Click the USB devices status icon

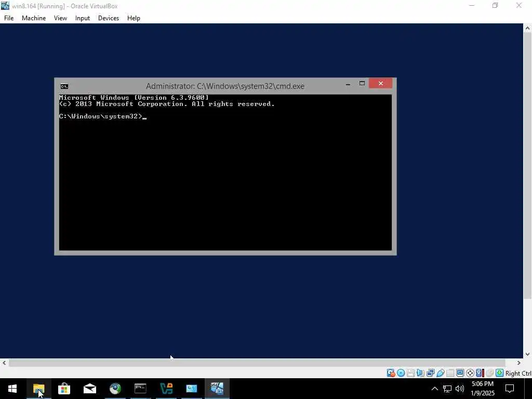coord(441,373)
